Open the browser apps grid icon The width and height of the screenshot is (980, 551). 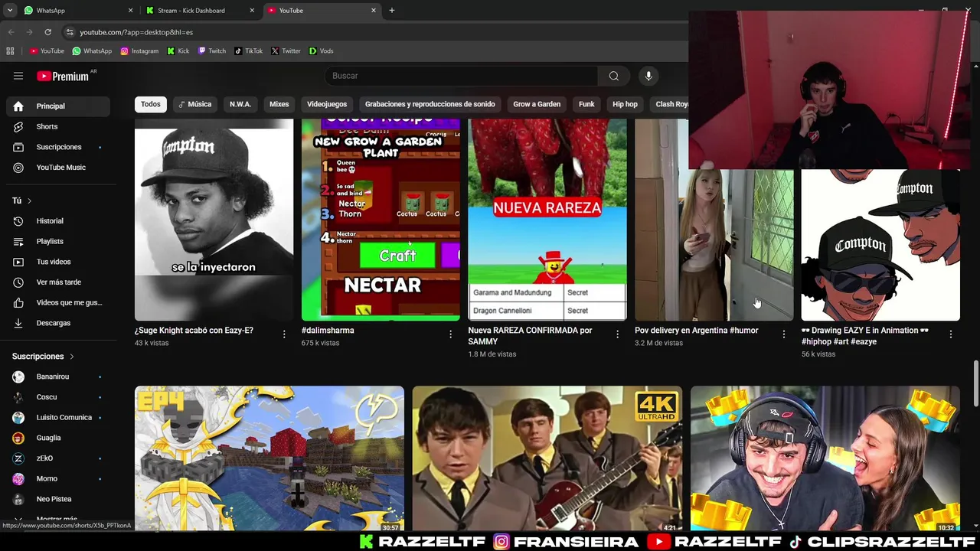tap(10, 51)
